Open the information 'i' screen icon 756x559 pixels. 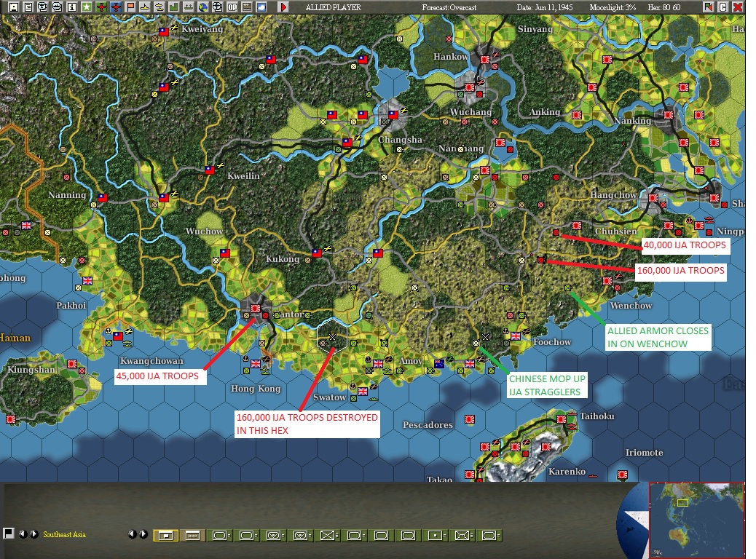point(72,7)
